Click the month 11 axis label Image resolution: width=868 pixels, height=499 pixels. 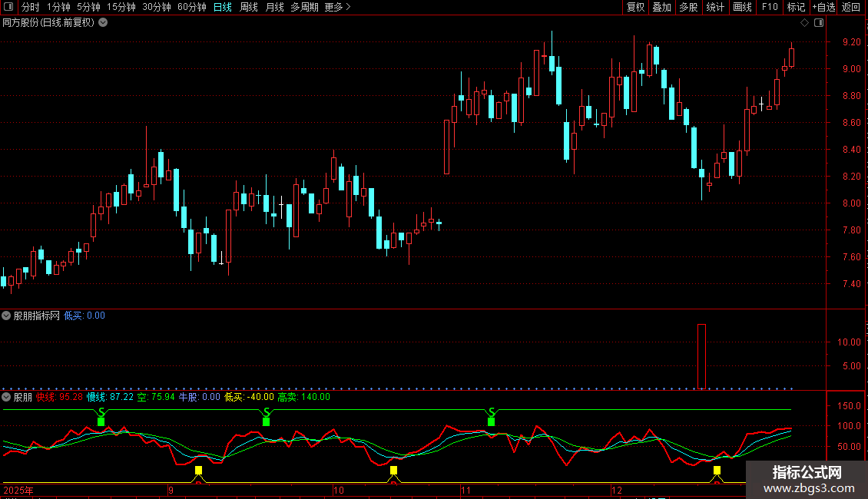click(x=465, y=491)
